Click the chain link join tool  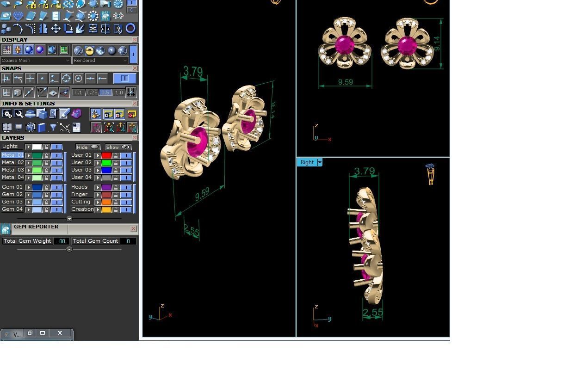tap(93, 29)
